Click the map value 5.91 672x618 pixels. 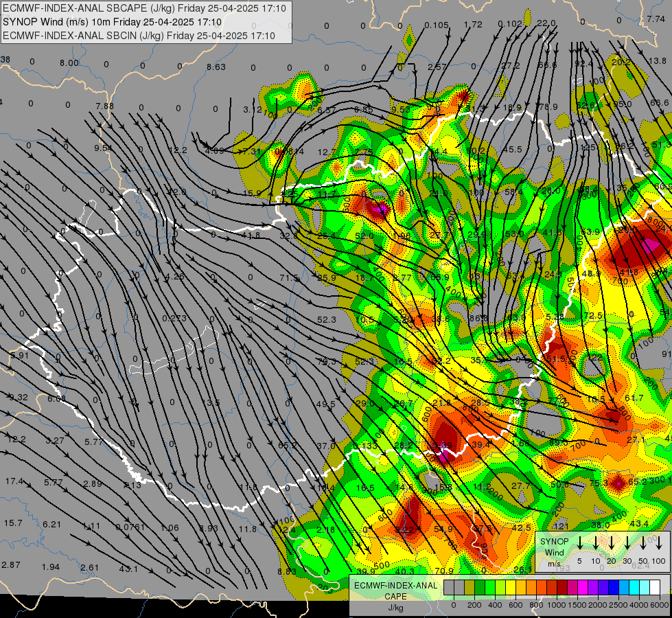tap(19, 356)
